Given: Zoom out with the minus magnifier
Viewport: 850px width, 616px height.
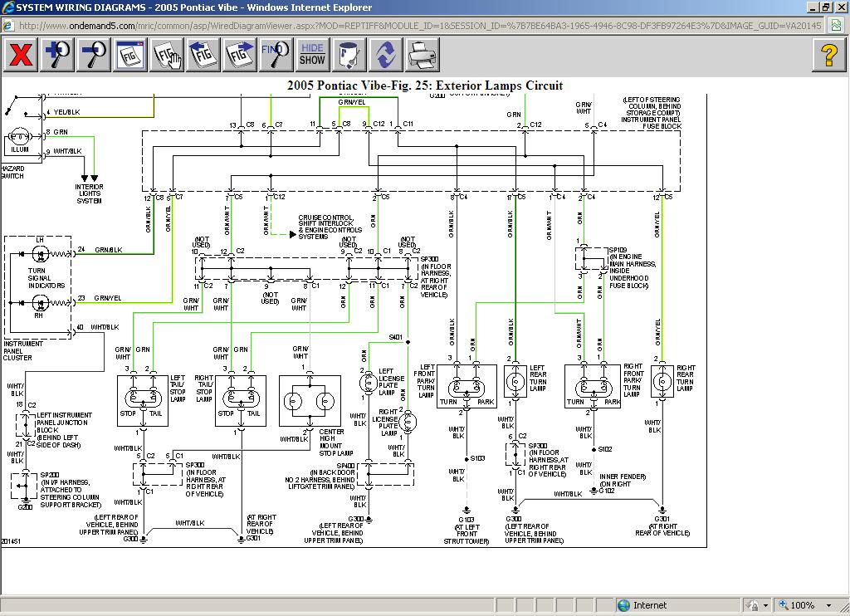Looking at the screenshot, I should [93, 56].
